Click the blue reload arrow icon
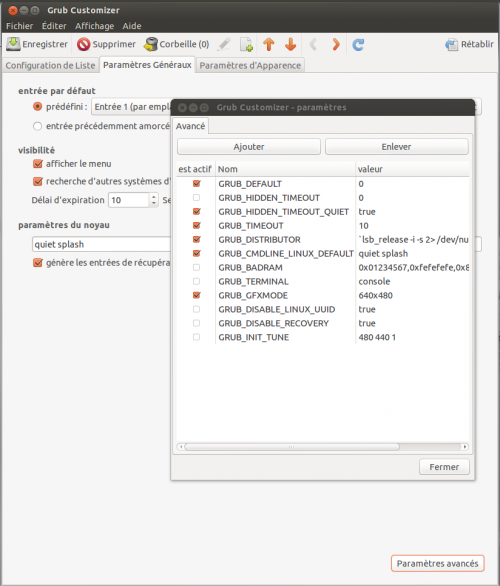 [358, 45]
